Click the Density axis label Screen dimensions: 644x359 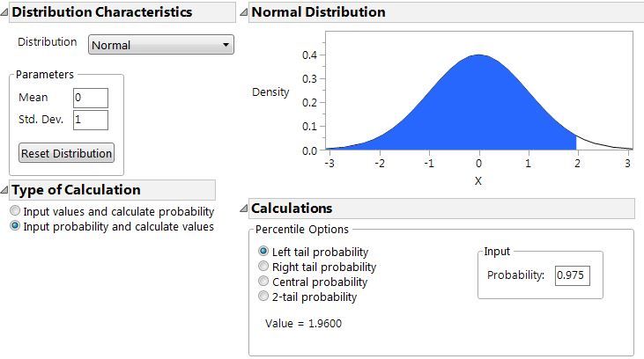click(270, 92)
